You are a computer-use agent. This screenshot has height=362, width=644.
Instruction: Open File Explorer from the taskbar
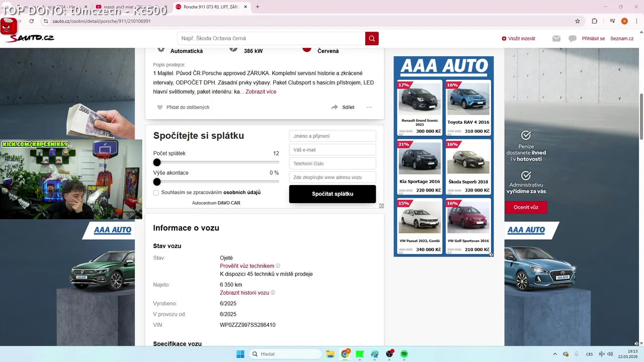[330, 354]
